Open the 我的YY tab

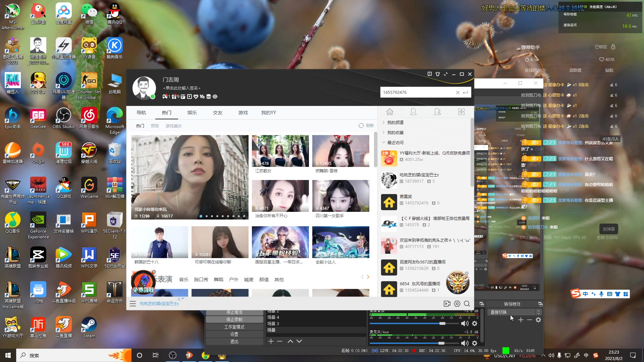[269, 113]
